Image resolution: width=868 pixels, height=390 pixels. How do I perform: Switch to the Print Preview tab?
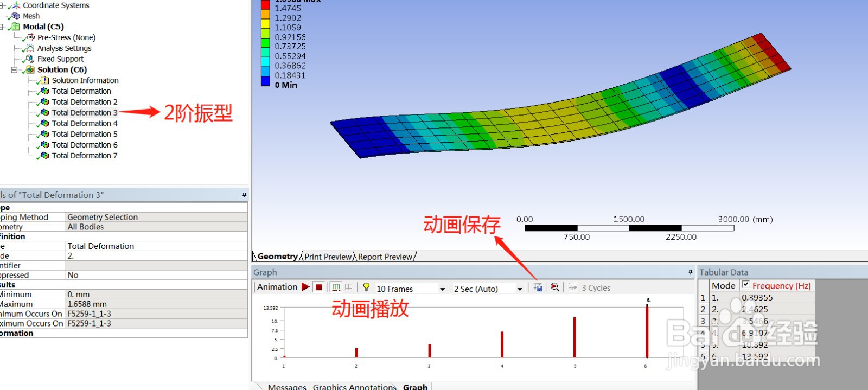pos(328,257)
